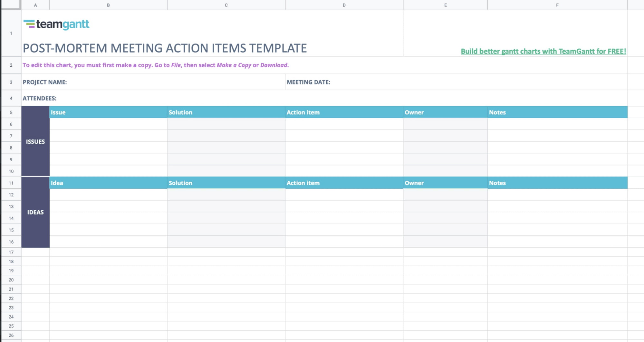Click the TeamGantt logo
The height and width of the screenshot is (342, 644).
56,24
